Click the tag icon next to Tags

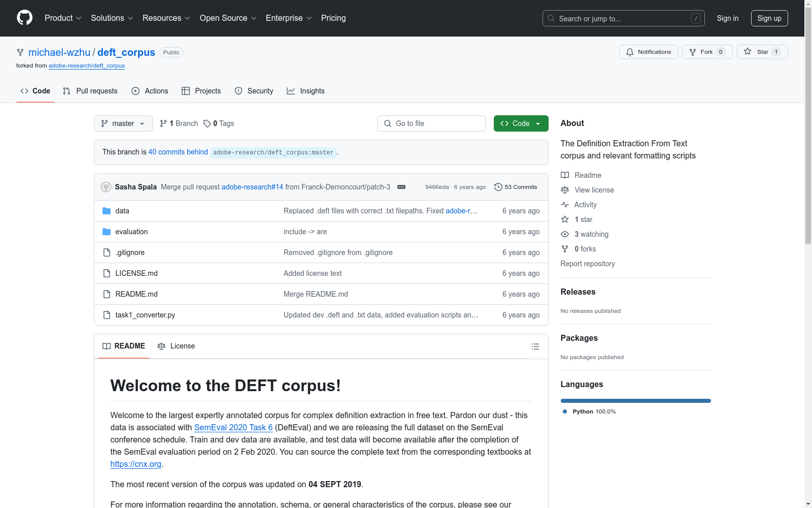click(207, 123)
